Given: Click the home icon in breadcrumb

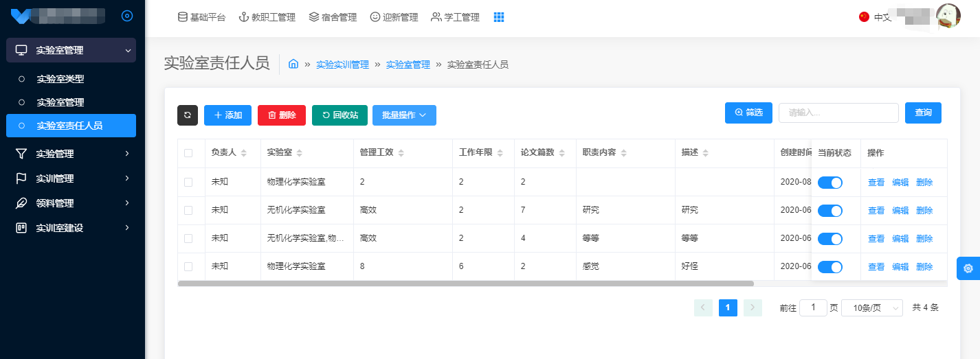Looking at the screenshot, I should (293, 64).
